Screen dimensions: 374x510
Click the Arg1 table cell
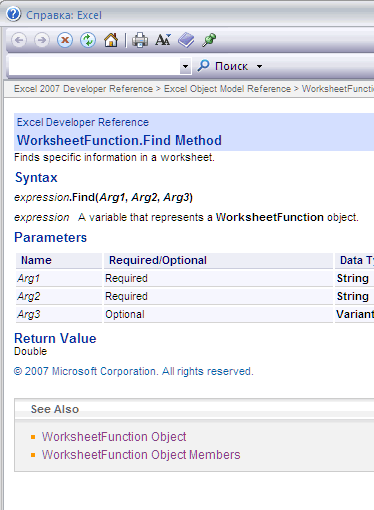coord(59,278)
